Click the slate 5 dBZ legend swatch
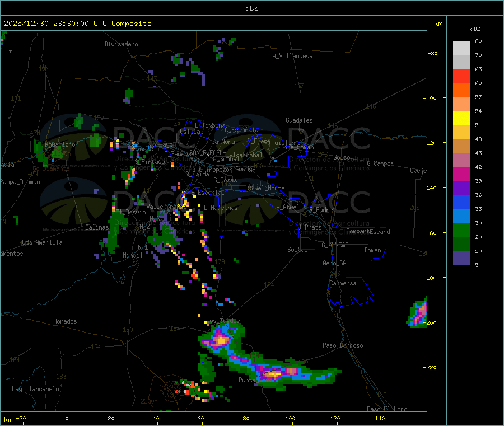The height and width of the screenshot is (426, 504). click(461, 258)
